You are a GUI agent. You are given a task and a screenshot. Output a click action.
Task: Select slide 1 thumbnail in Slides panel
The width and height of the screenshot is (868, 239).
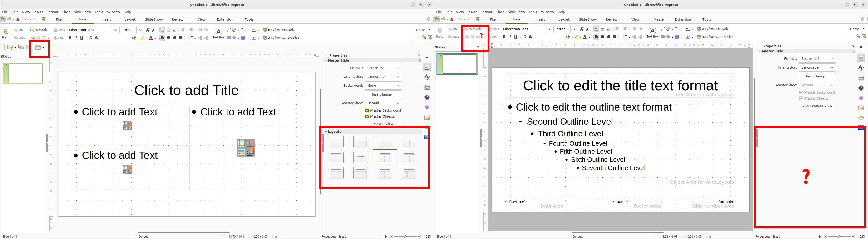[23, 73]
